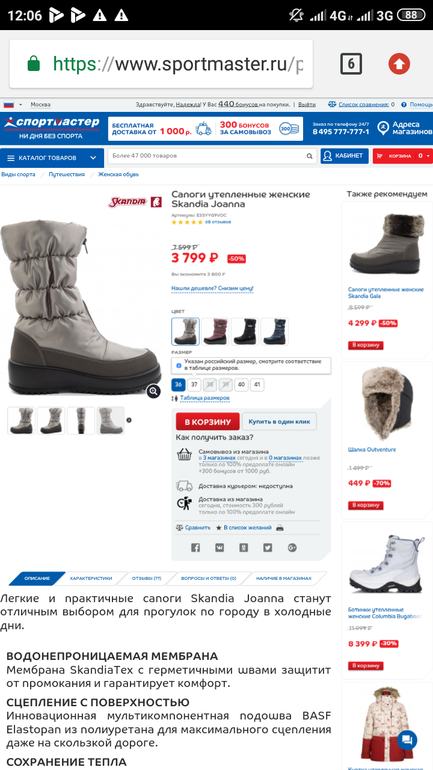
Task: Add the boots with В корзину button
Action: click(x=208, y=422)
